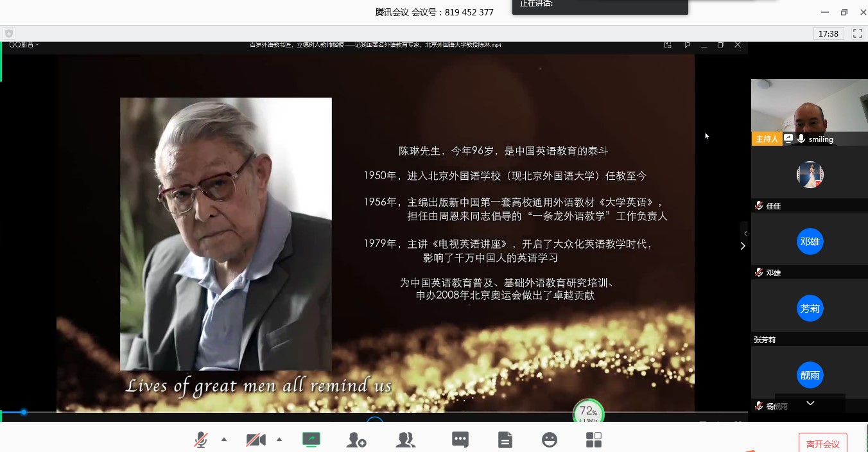Collapse the participant side panel arrow
The width and height of the screenshot is (868, 452).
[x=743, y=245]
